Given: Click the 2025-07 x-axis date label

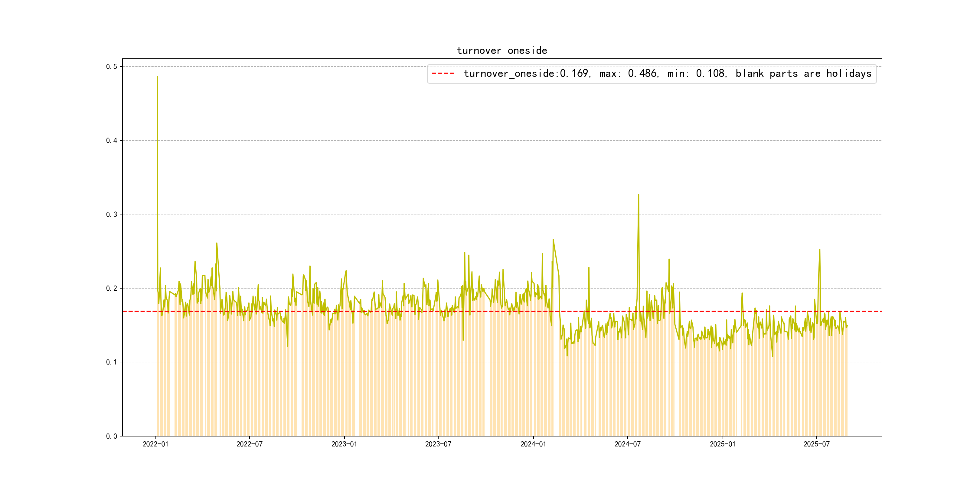Looking at the screenshot, I should pos(816,444).
